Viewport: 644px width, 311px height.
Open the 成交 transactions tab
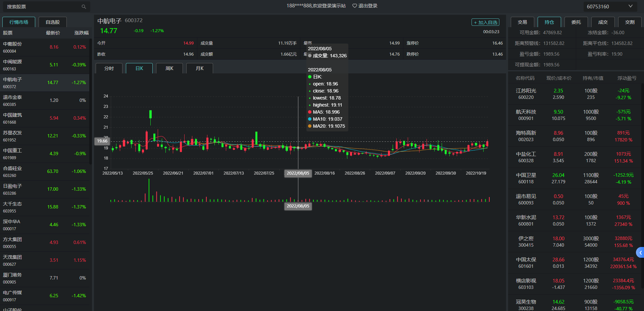[x=603, y=22]
